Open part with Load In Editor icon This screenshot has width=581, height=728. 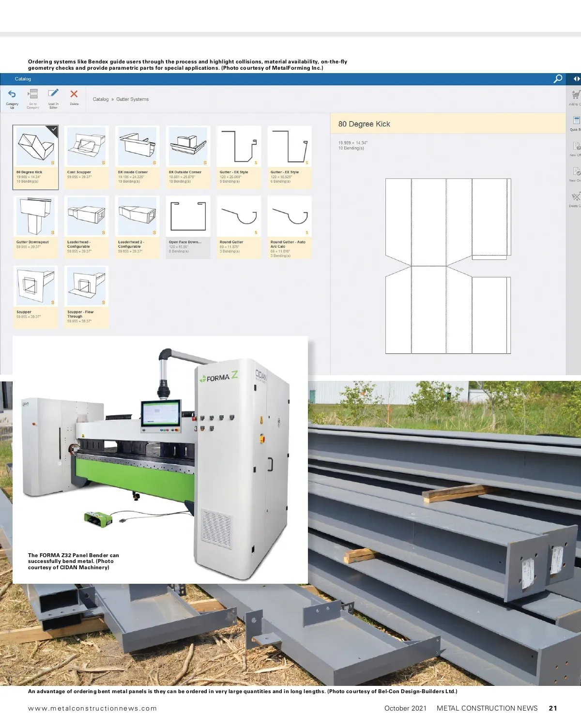coord(53,94)
